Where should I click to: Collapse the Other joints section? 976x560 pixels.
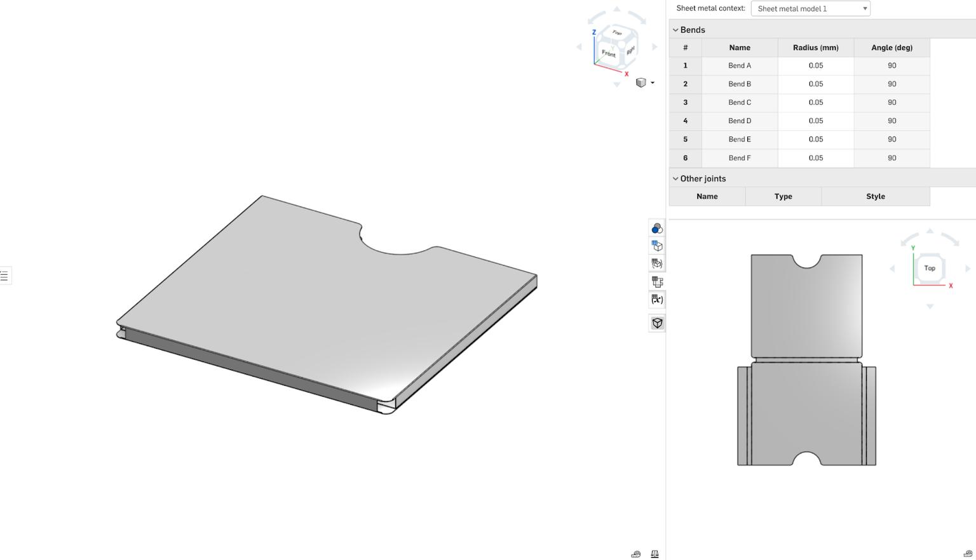[675, 178]
